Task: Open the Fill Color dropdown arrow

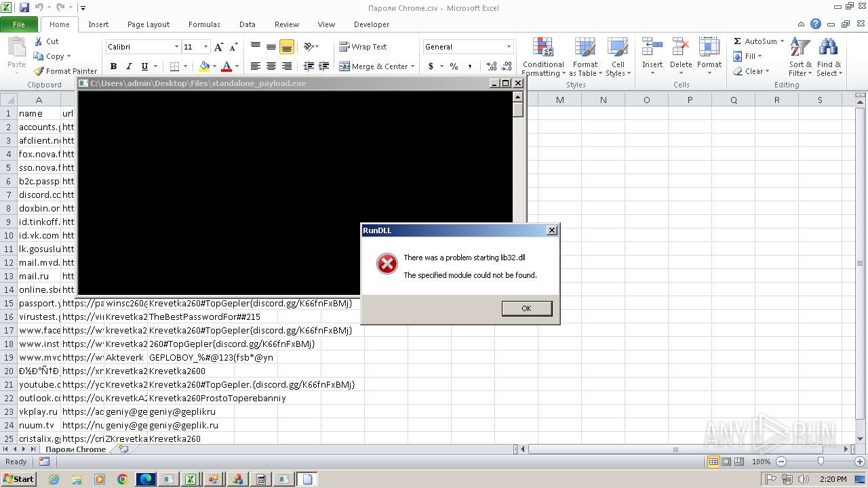Action: (x=214, y=66)
